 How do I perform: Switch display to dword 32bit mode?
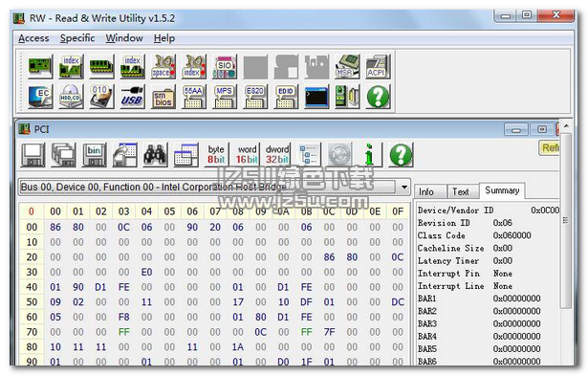277,155
